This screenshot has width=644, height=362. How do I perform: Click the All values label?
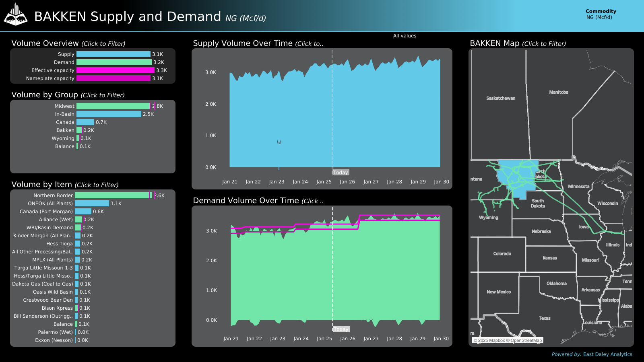[x=405, y=36]
